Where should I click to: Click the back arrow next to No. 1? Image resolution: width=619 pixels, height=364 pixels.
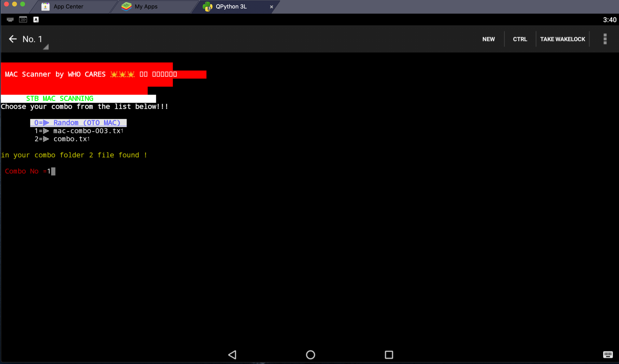click(x=13, y=39)
